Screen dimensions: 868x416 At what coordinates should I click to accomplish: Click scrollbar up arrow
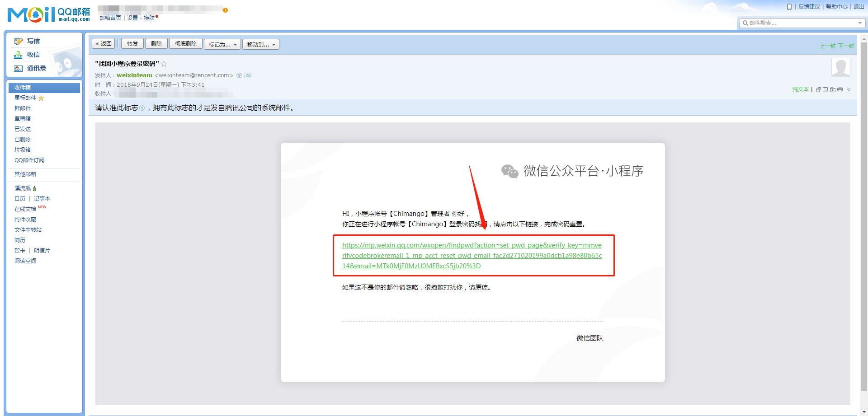[864, 39]
